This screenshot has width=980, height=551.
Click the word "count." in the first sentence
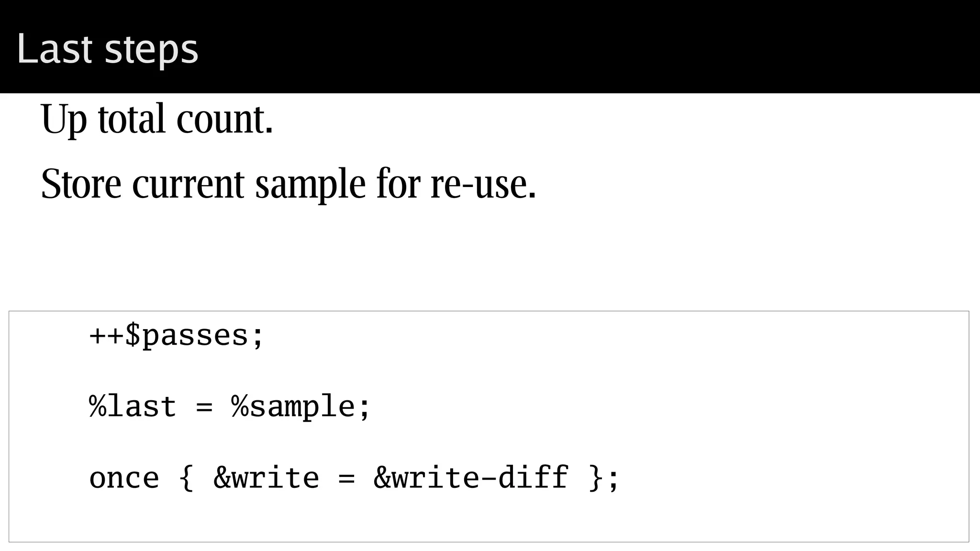point(224,119)
